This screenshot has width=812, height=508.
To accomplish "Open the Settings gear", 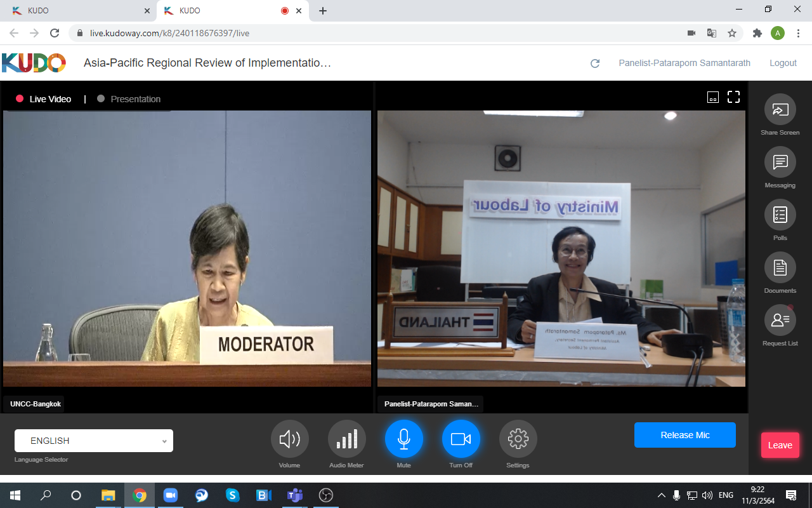I will 518,439.
